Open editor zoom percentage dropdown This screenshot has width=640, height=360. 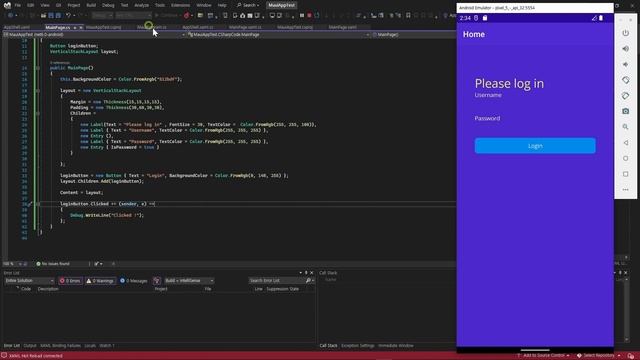14,264
